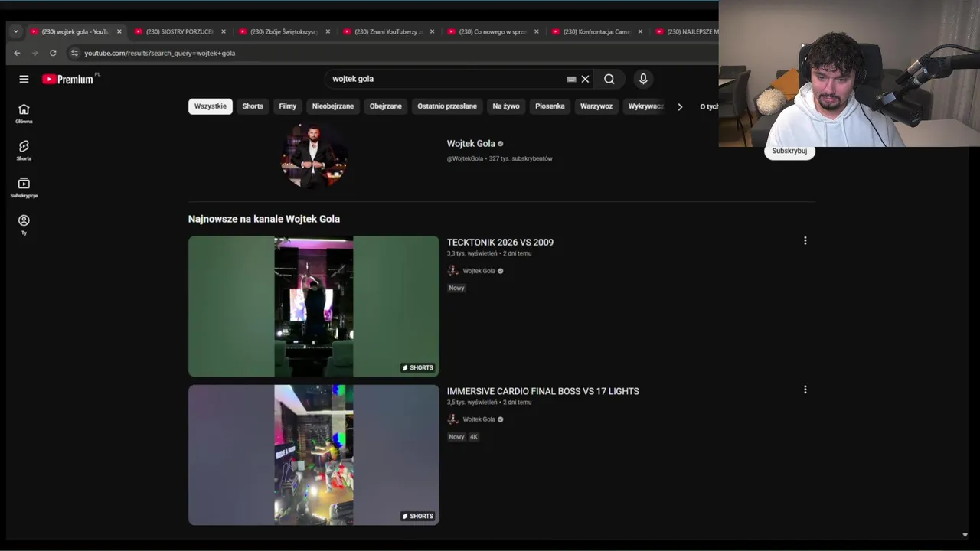Open options menu for TECKTONIK 2026 VS 2009

pyautogui.click(x=805, y=240)
